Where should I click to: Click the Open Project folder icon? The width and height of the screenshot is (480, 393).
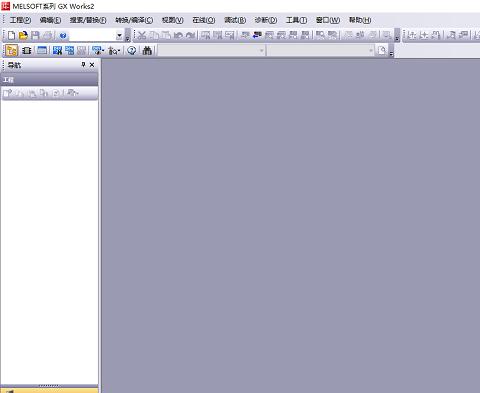click(x=23, y=35)
